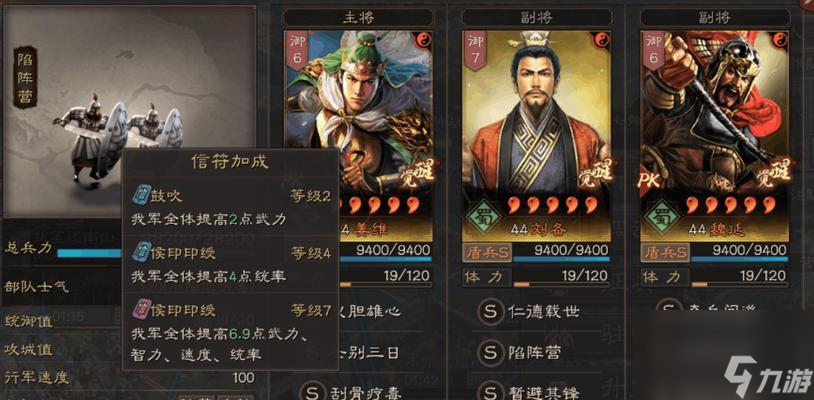The image size is (814, 400).
Task: Click the 御 7 cost badge on 刘备
Action: click(474, 50)
